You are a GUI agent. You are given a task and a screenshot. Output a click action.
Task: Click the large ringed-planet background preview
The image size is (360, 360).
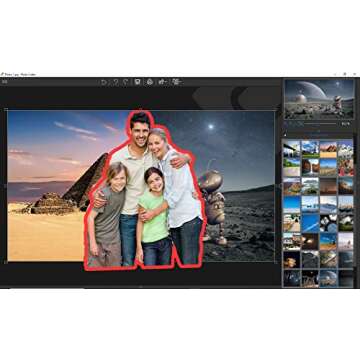tap(319, 99)
